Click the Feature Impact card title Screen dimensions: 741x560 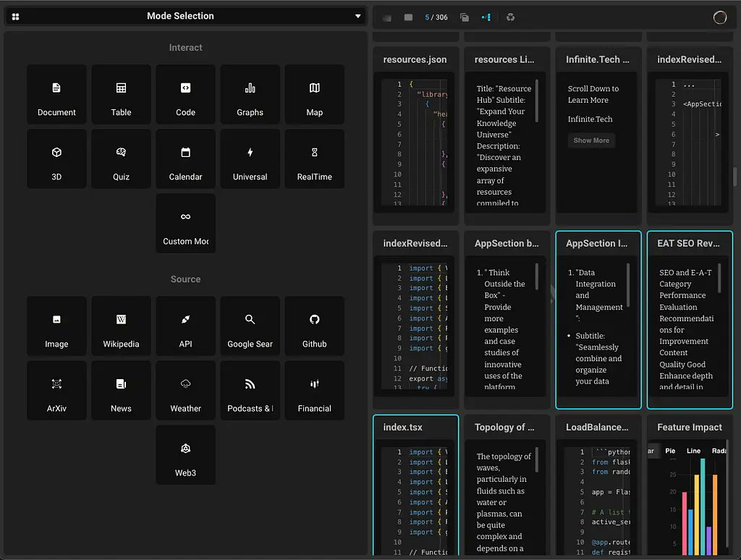pos(690,427)
